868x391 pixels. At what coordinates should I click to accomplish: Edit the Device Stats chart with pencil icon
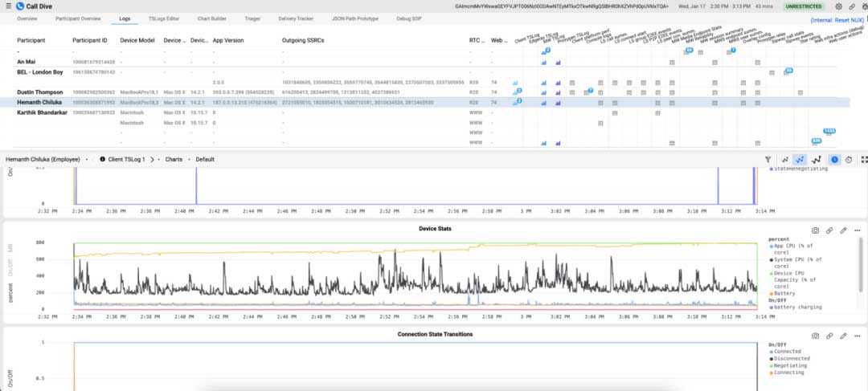pyautogui.click(x=843, y=230)
